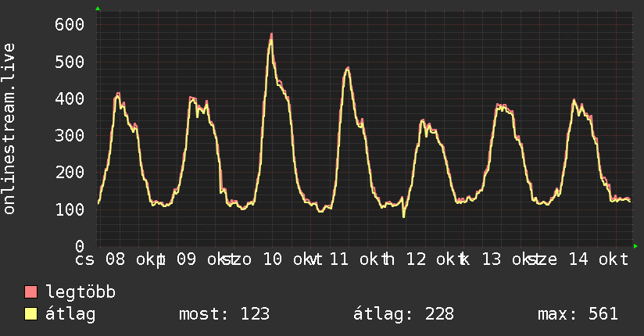
Task: Click the '13 okt' date label
Action: [511, 259]
